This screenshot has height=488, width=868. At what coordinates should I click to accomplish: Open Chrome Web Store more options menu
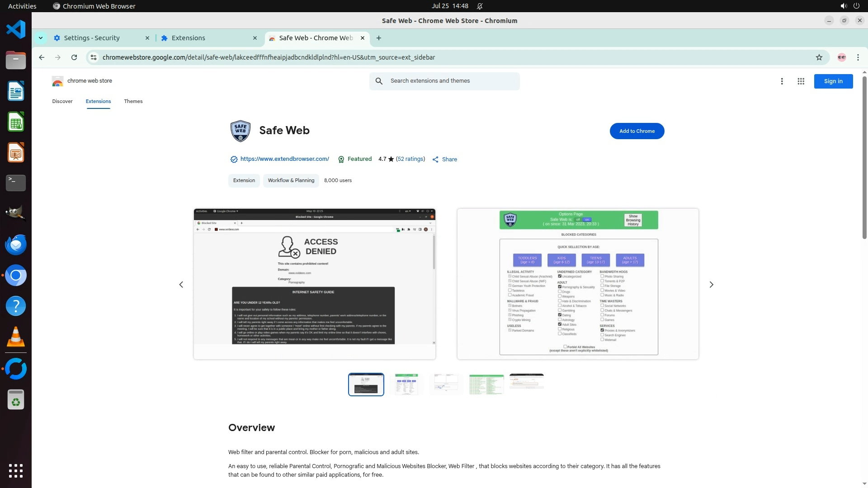coord(782,81)
